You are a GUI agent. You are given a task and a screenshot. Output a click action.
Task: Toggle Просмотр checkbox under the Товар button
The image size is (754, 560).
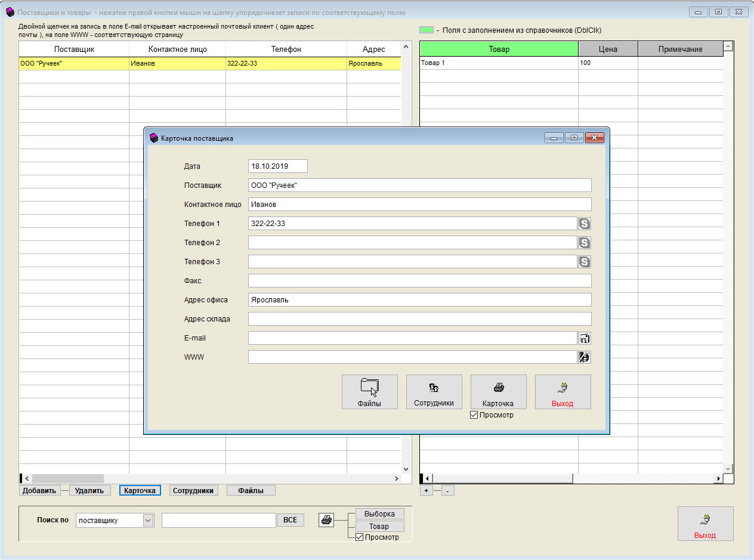(359, 537)
